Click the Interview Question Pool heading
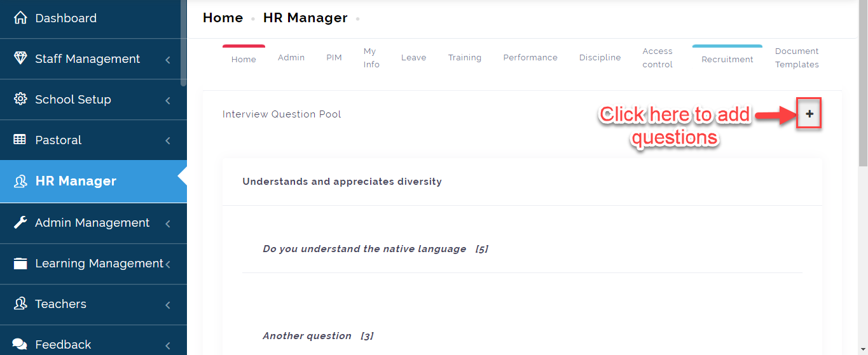The width and height of the screenshot is (868, 355). [282, 114]
